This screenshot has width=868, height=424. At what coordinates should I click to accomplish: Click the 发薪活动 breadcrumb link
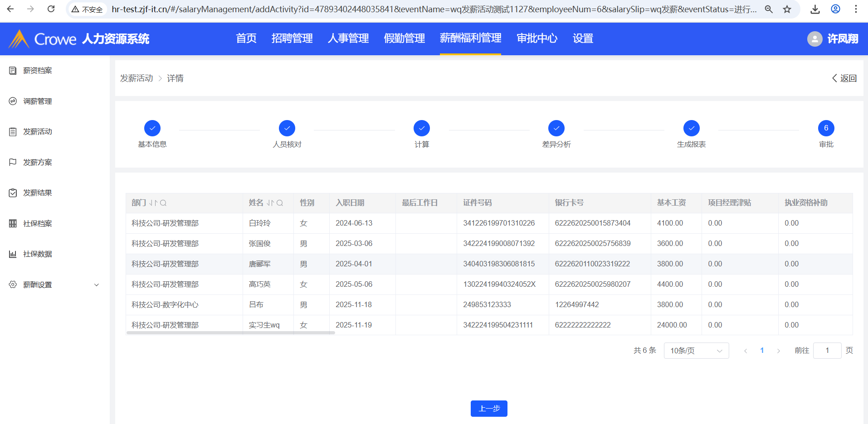(x=137, y=78)
